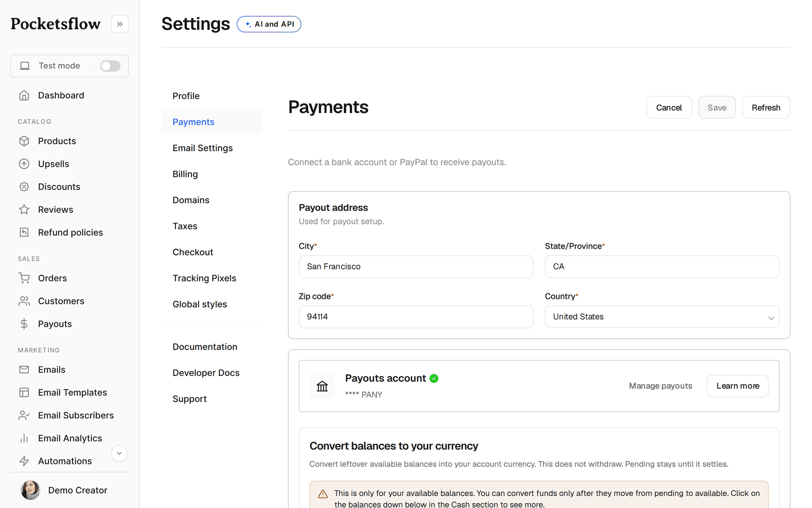This screenshot has width=812, height=508.
Task: Click the Refund policies receipt icon
Action: 24,233
